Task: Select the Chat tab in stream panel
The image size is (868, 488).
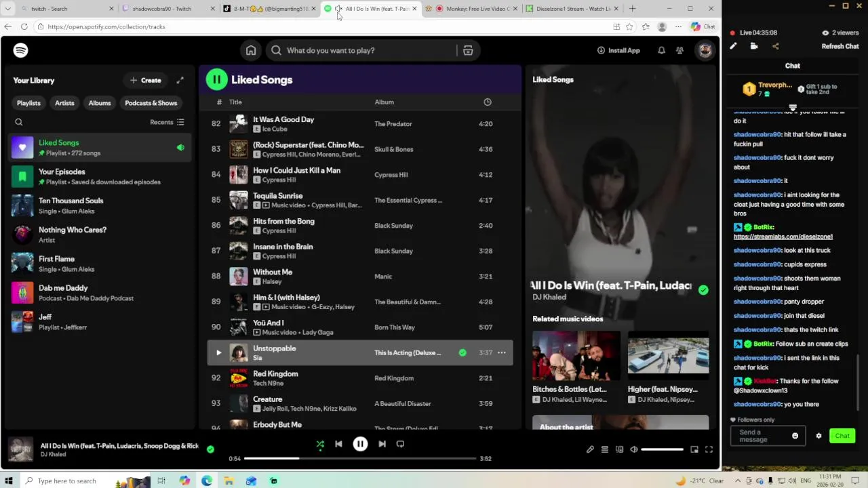Action: [793, 66]
